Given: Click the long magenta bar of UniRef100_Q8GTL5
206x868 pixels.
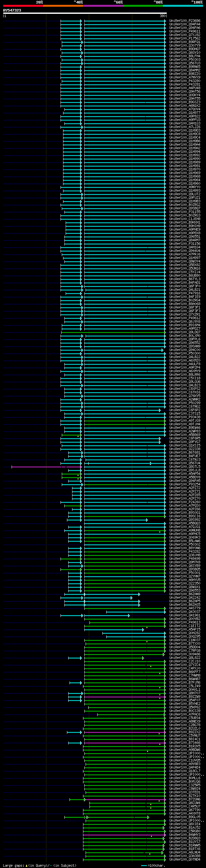Looking at the screenshot, I should pyautogui.click(x=47, y=467).
